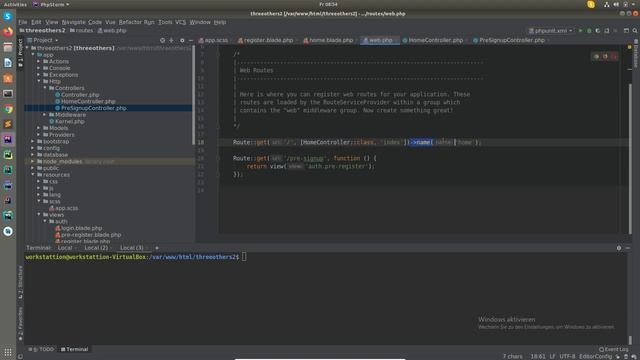Open terminal app from the dock
640x360 pixels.
8,93
